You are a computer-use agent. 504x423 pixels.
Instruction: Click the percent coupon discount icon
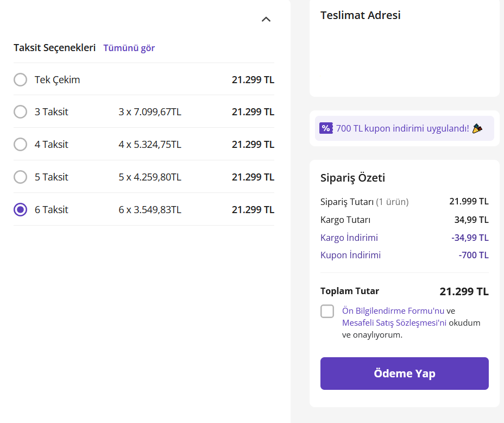(x=326, y=128)
